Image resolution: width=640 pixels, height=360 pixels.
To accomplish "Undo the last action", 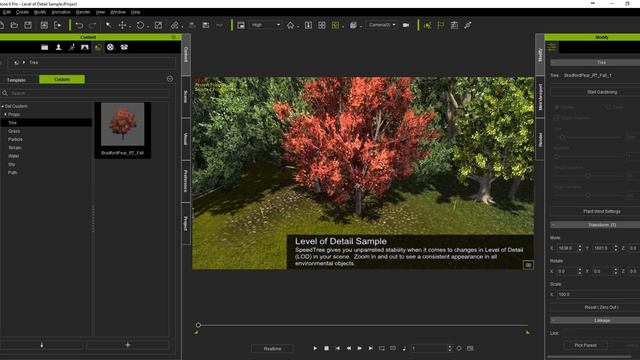I will (x=79, y=25).
